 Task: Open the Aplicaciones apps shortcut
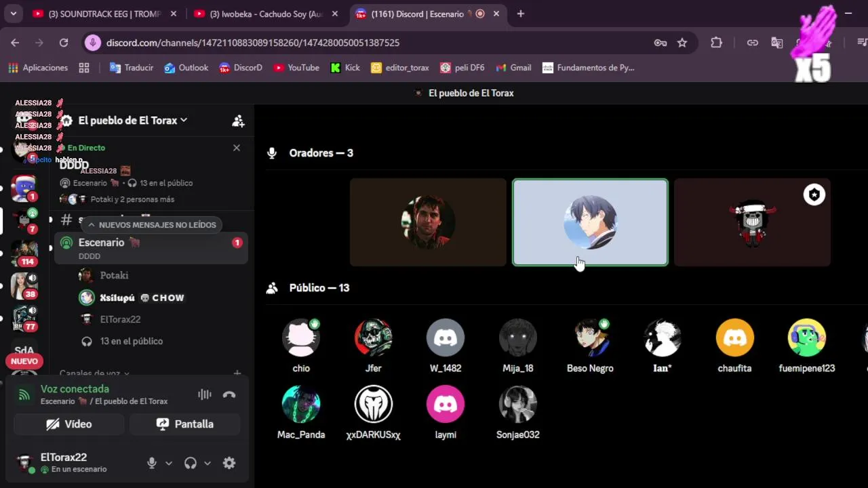(x=38, y=68)
